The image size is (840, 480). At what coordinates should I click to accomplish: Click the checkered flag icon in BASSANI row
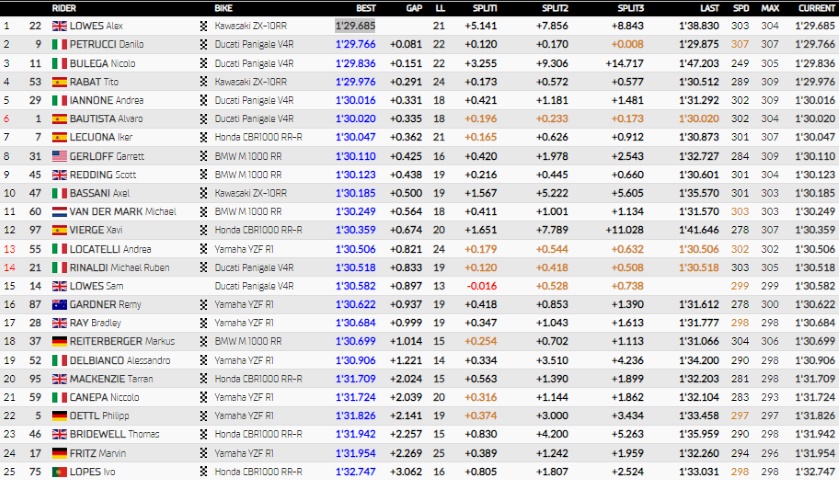tap(204, 193)
